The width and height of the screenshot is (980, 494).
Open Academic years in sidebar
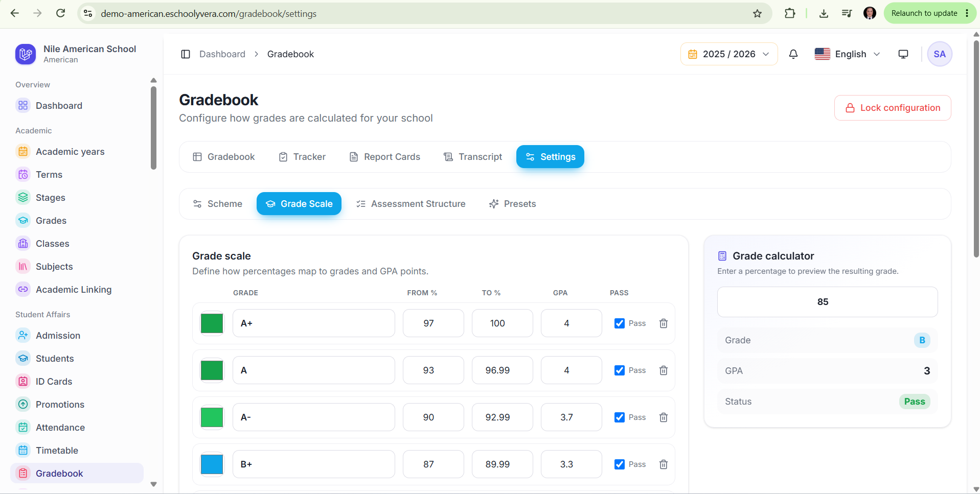click(x=77, y=152)
